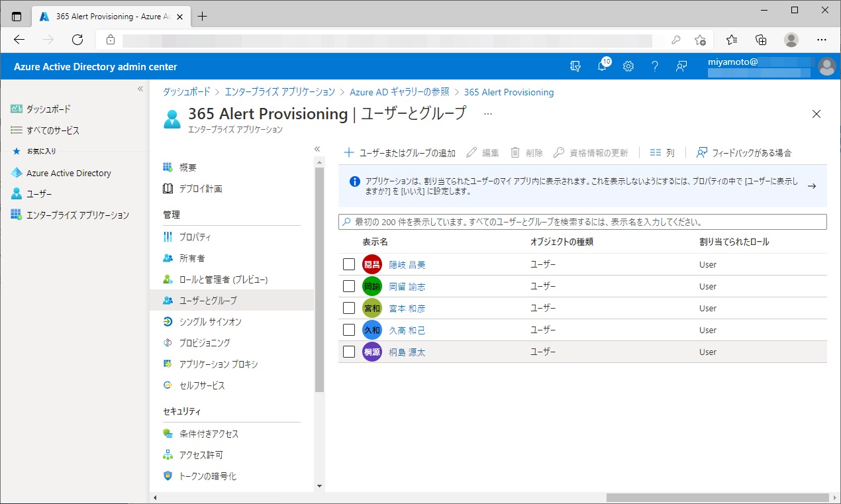Screen dimensions: 841x504
Task: Open the 岡留 諭志 user link
Action: click(x=407, y=287)
